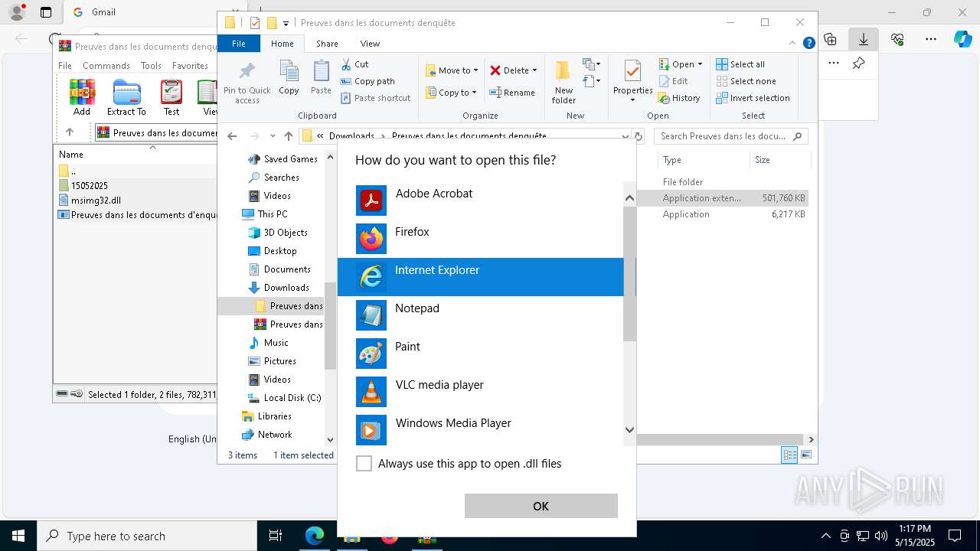Open browser downloads icon in Edge
Screen dimensions: 980x551
(x=863, y=39)
